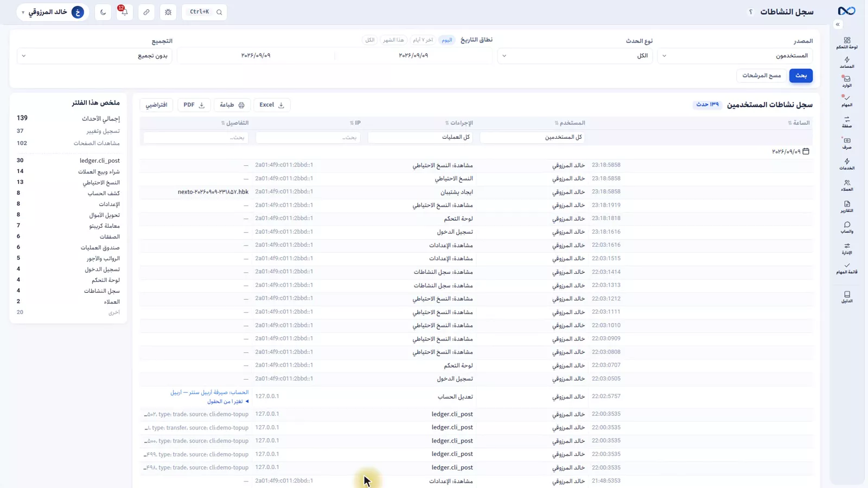The image size is (868, 488).
Task: Sort by the المستخدم column header
Action: (x=570, y=123)
